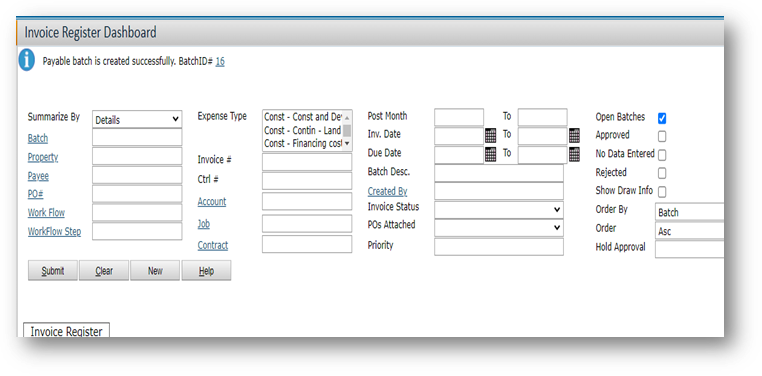
Task: Click into the Batch Desc. text field
Action: tap(499, 173)
